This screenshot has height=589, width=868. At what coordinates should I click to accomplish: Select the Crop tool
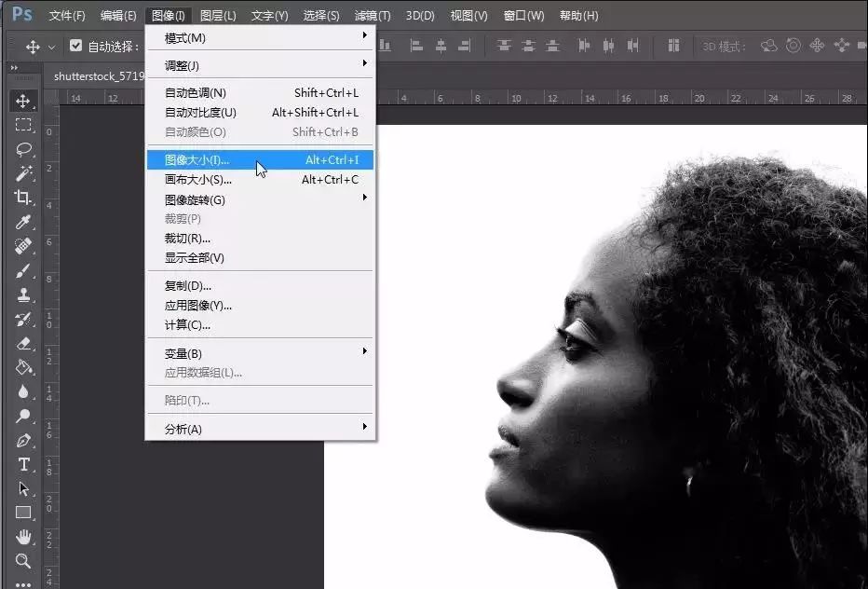pos(23,198)
